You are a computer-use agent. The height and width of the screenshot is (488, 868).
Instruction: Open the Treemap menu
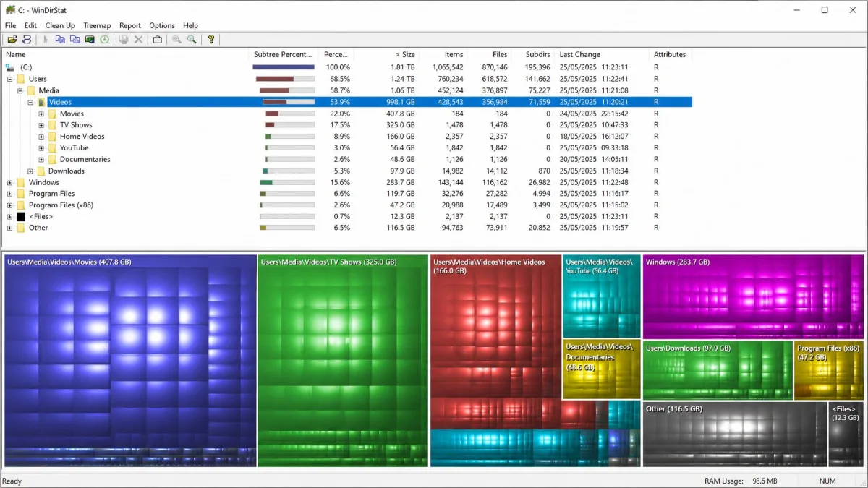97,25
